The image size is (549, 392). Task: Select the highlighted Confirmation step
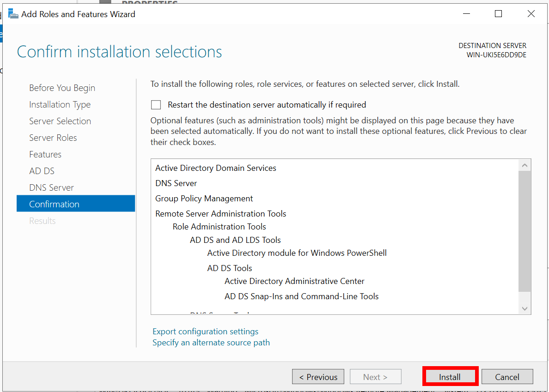point(76,204)
